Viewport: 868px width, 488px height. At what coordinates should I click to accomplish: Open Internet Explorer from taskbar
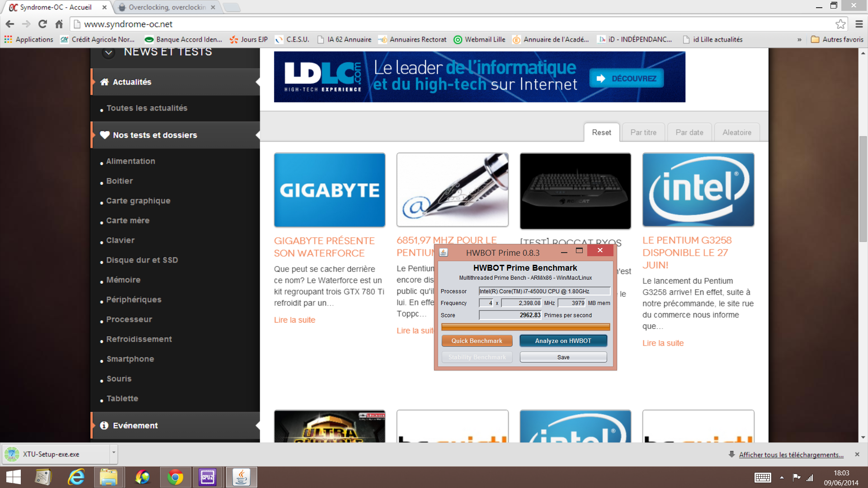point(76,477)
